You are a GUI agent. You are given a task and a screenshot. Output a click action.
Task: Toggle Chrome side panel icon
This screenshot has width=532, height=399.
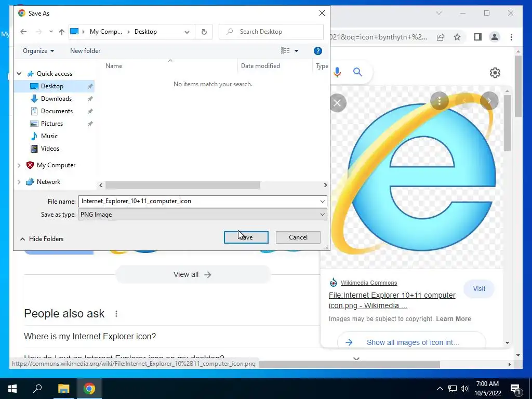(478, 37)
